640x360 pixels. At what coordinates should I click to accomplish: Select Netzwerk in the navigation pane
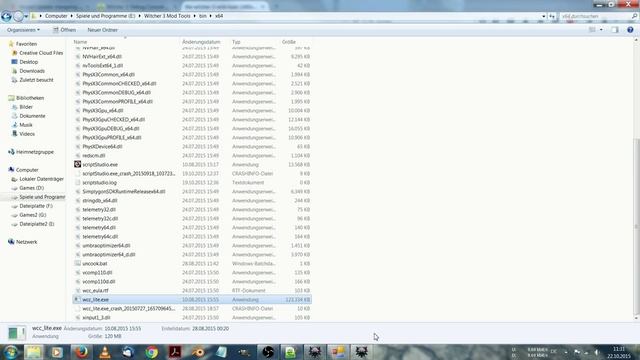27,242
